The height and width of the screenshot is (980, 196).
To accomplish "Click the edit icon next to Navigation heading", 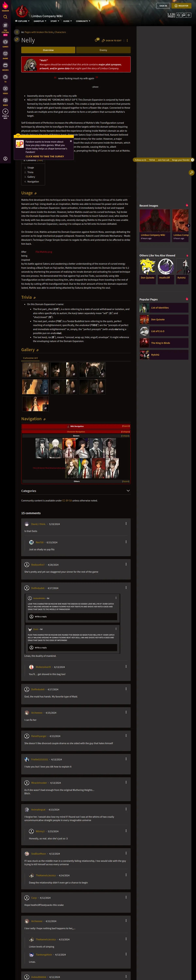I will tap(45, 419).
